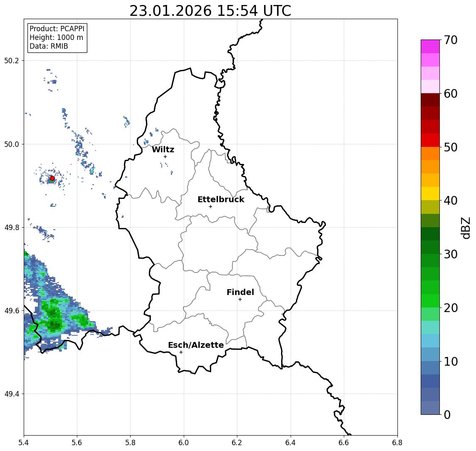Click the colorbar tick label 10
The image size is (476, 451).
[450, 362]
